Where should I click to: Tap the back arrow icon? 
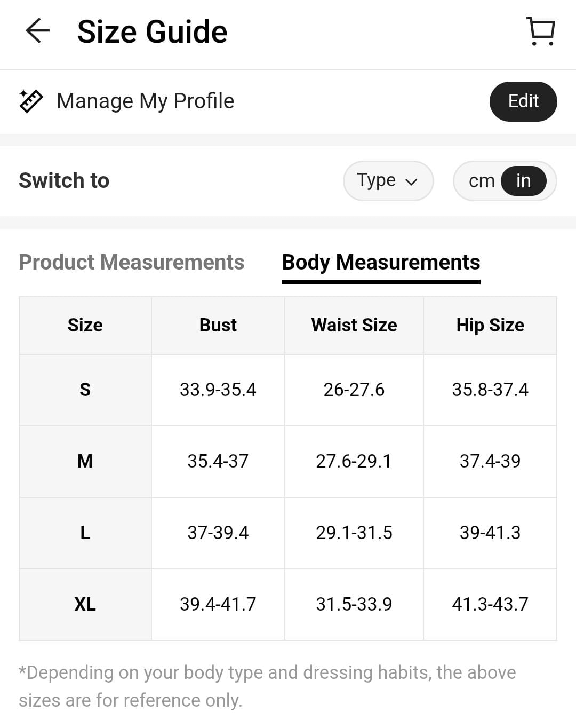pyautogui.click(x=37, y=31)
